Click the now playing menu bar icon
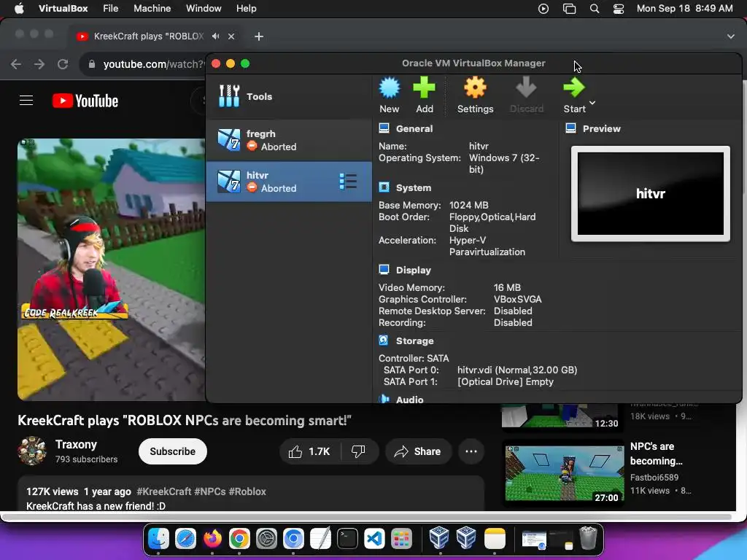The width and height of the screenshot is (747, 560). [543, 9]
